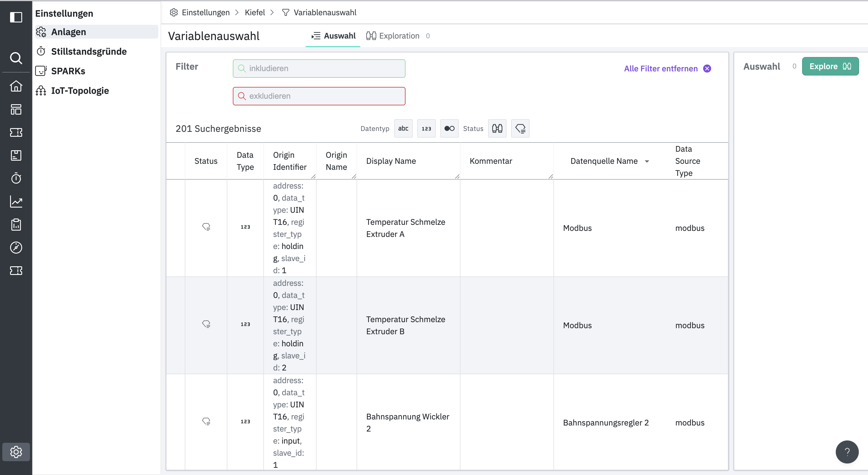The width and height of the screenshot is (868, 475).
Task: Open search from left rail
Action: point(16,58)
